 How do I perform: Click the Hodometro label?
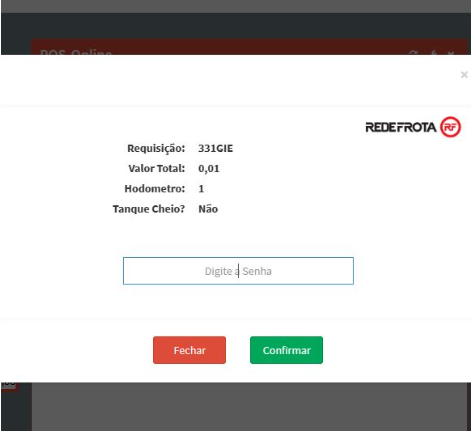pyautogui.click(x=155, y=189)
